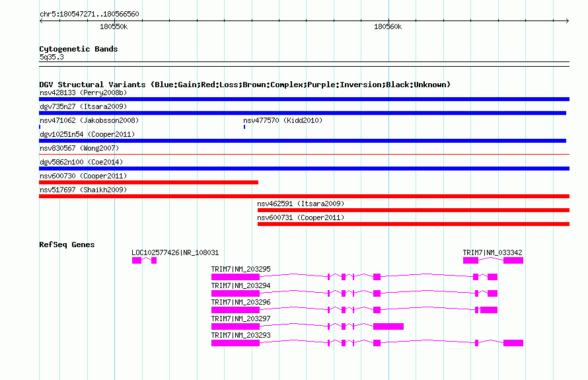Select first exon block of TRIM7 NM_203295

tap(235, 277)
